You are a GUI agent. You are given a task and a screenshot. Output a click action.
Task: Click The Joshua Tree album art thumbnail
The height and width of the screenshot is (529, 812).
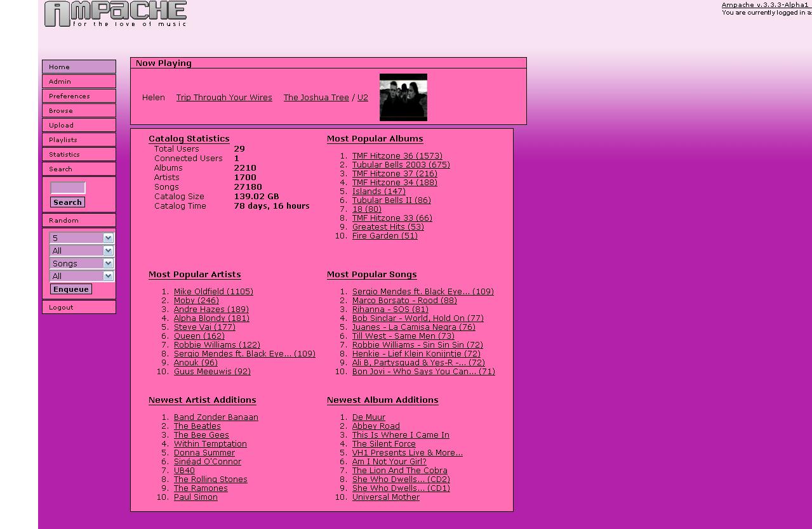[x=403, y=97]
